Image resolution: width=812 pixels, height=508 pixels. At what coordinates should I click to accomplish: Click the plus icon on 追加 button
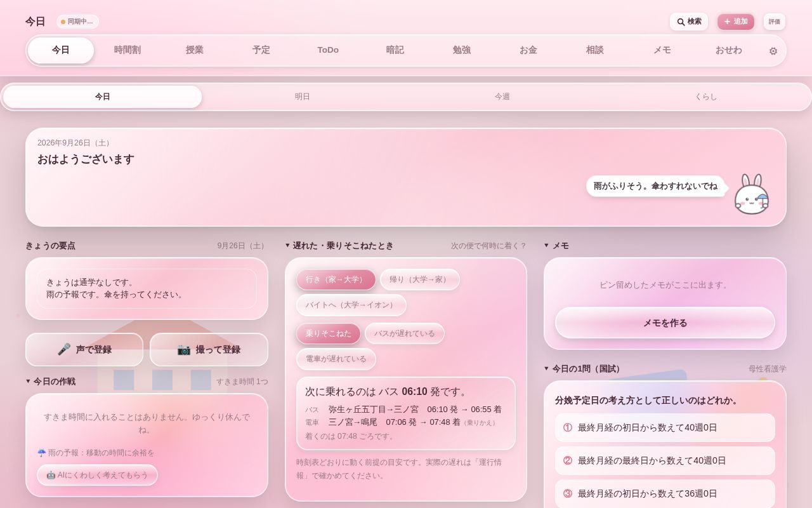pos(727,22)
